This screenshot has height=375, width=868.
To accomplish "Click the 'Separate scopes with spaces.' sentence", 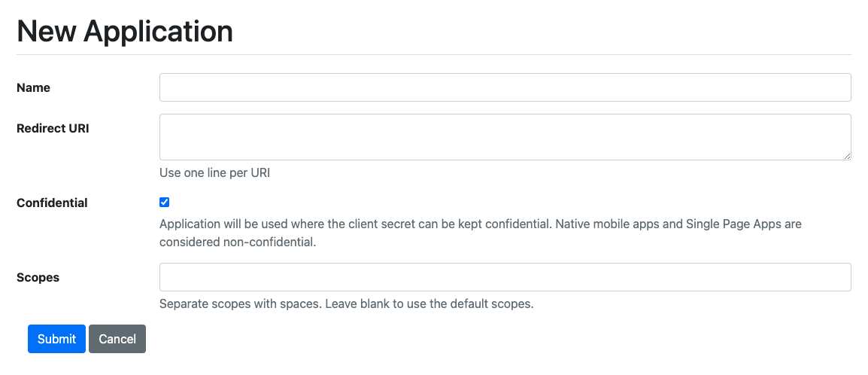I will (x=241, y=304).
